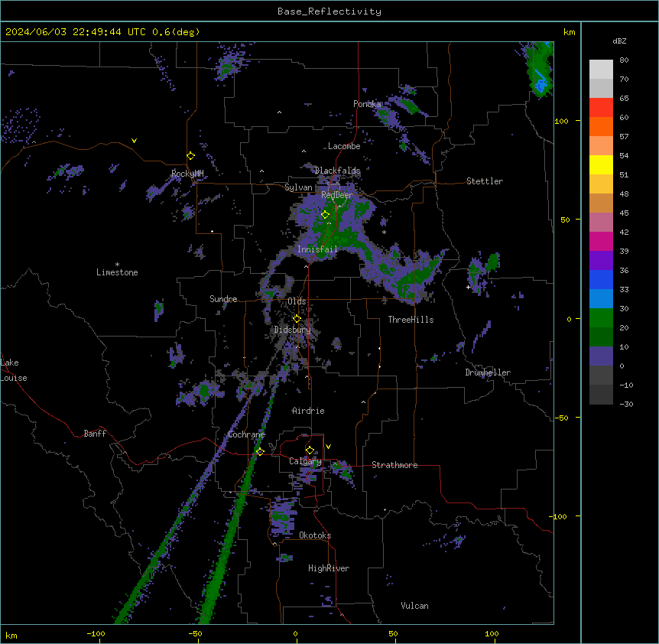Click the Sylvan map label

tap(298, 187)
